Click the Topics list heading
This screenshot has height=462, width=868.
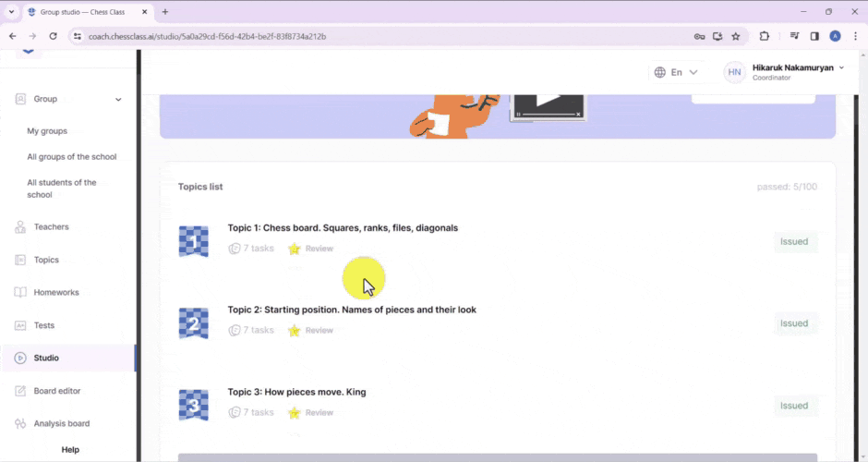[x=200, y=188]
